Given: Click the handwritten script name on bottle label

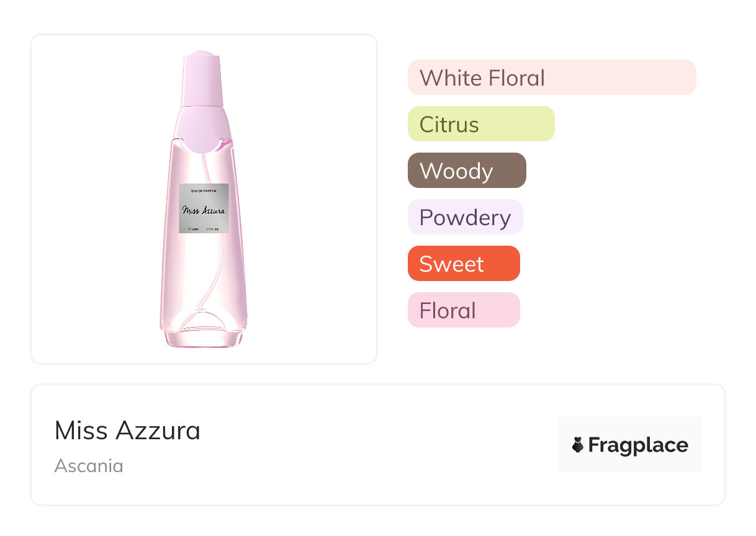Looking at the screenshot, I should point(204,210).
